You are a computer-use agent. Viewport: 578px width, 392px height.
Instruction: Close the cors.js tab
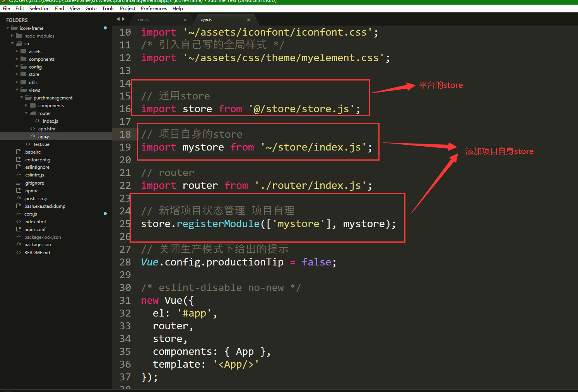(185, 20)
